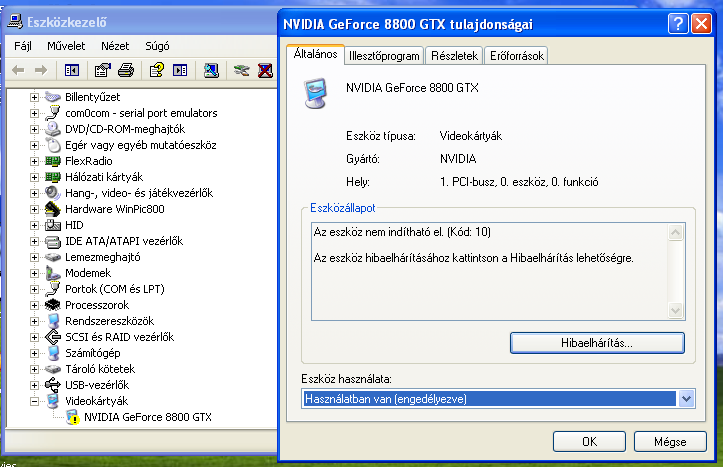
Task: Expand the Lemezmeghajtó node
Action: [34, 257]
